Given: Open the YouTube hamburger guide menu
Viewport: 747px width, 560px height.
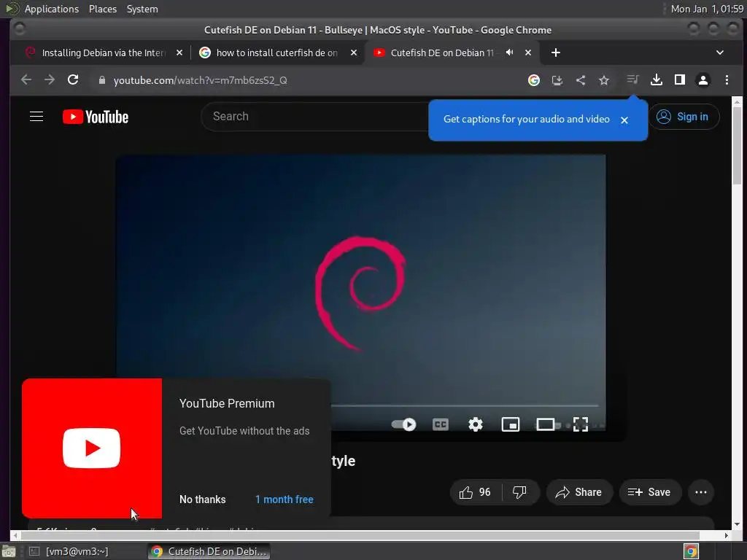Looking at the screenshot, I should point(36,117).
